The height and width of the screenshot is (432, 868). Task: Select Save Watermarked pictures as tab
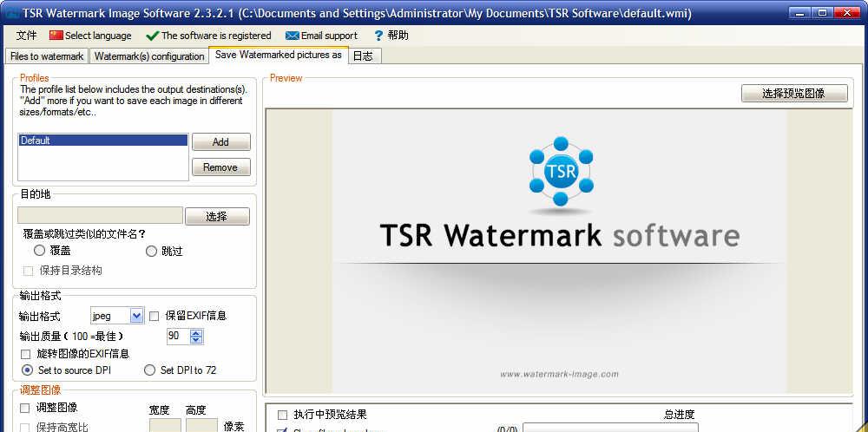pyautogui.click(x=279, y=55)
